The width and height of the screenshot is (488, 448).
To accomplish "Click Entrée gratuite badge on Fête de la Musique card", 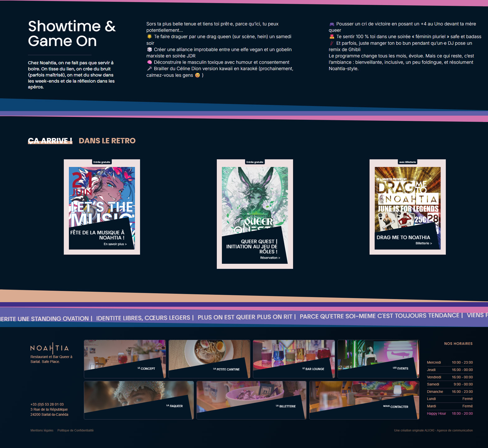I will click(x=102, y=162).
